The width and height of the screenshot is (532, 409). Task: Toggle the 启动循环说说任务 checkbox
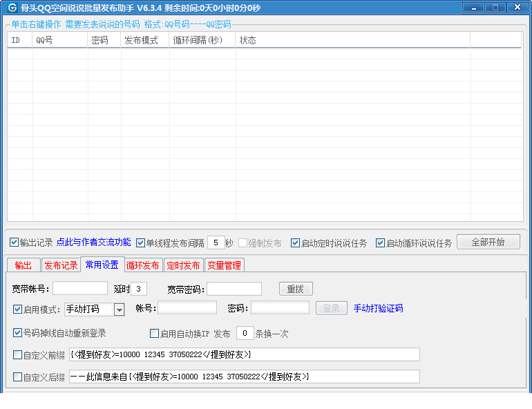380,242
